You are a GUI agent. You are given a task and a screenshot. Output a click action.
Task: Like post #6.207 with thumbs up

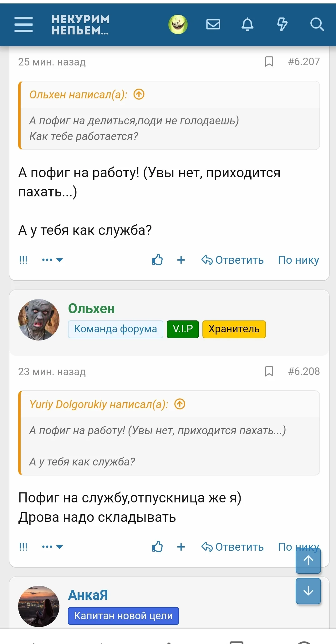[157, 260]
